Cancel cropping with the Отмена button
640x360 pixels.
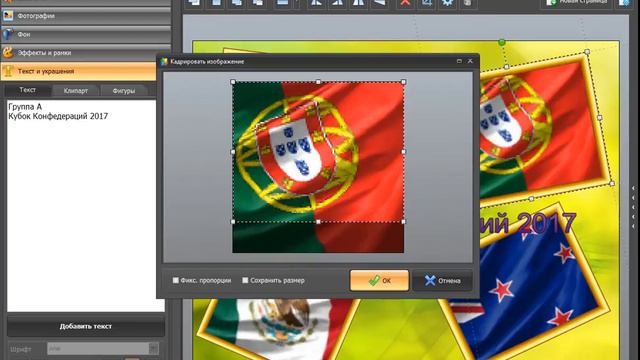[x=442, y=280]
